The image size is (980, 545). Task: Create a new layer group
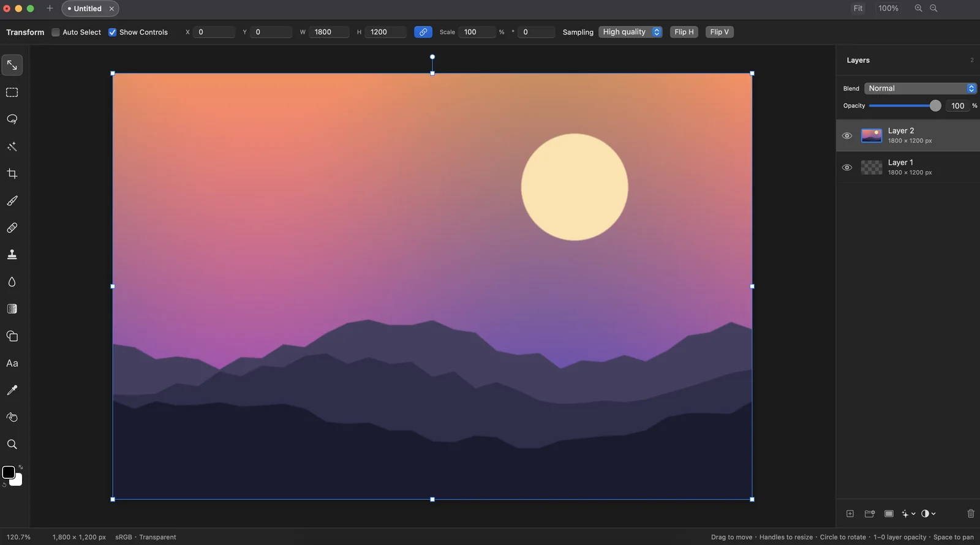[x=870, y=514]
